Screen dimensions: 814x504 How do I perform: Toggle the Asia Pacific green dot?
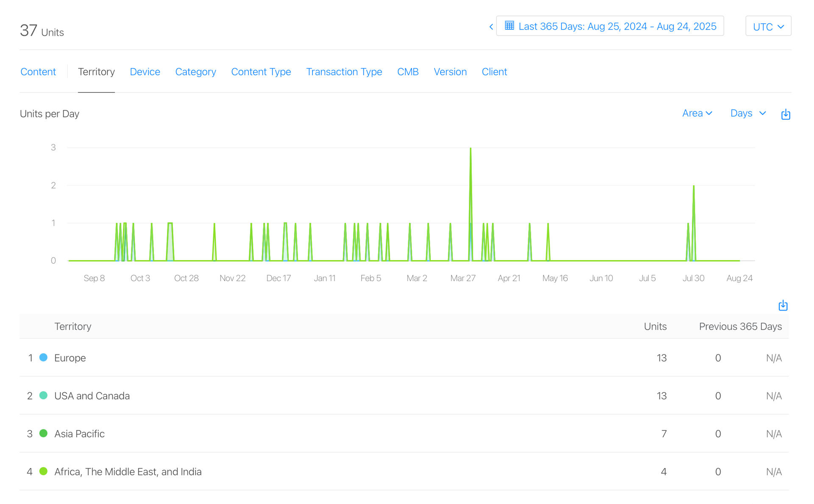click(x=43, y=433)
